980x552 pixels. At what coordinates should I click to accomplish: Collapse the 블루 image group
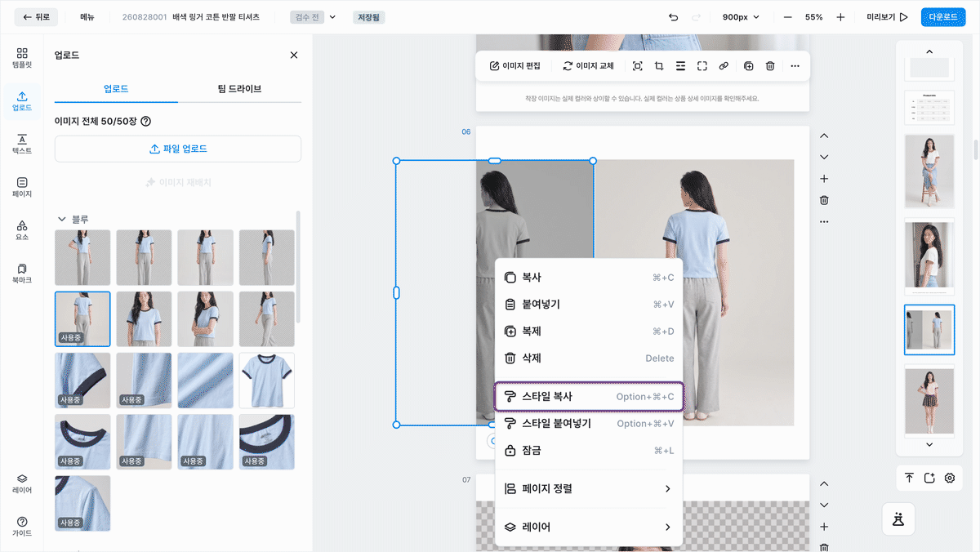[61, 219]
